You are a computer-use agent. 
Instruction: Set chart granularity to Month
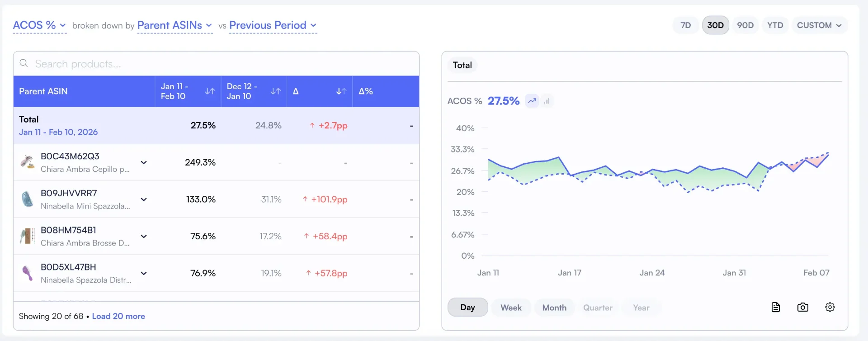point(554,308)
